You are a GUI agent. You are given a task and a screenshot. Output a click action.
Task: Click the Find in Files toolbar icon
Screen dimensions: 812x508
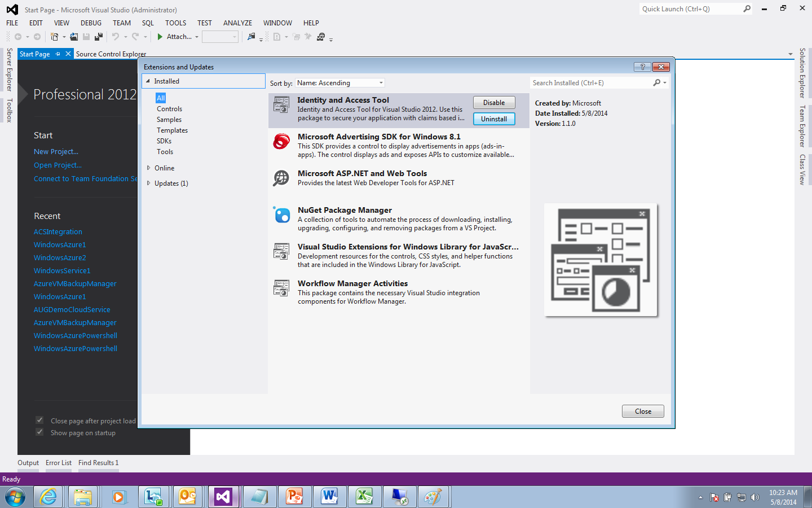click(251, 37)
